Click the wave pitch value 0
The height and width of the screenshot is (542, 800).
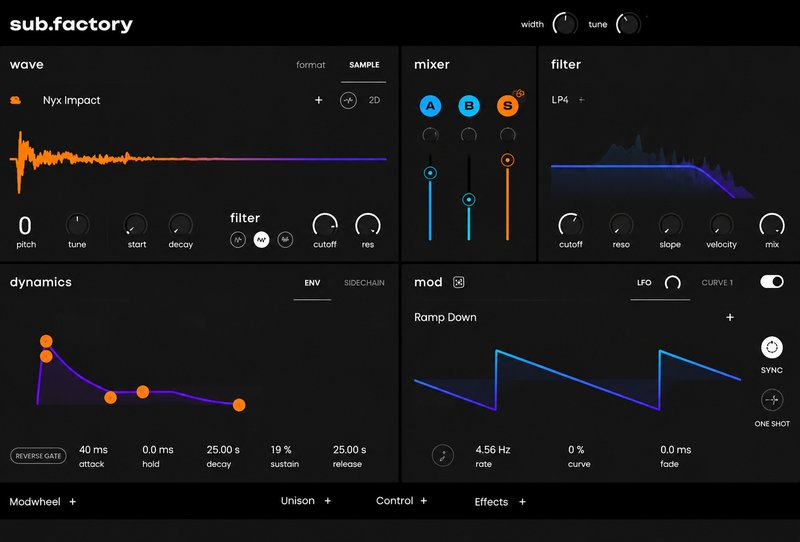(x=25, y=225)
